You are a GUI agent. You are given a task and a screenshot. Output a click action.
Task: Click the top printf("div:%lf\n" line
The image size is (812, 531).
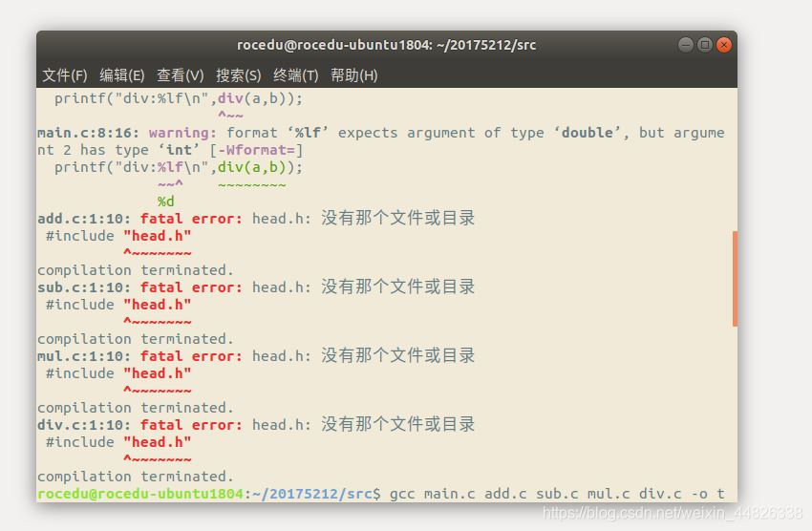[x=179, y=98]
